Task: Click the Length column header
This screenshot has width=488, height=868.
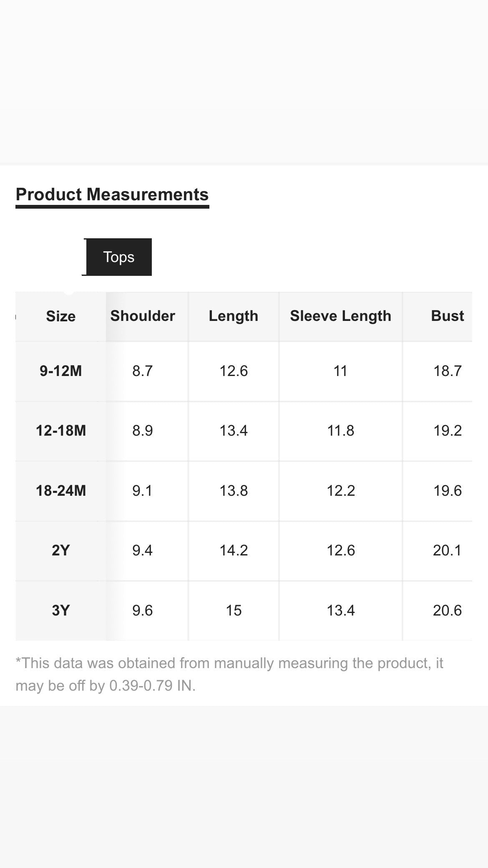Action: [234, 316]
